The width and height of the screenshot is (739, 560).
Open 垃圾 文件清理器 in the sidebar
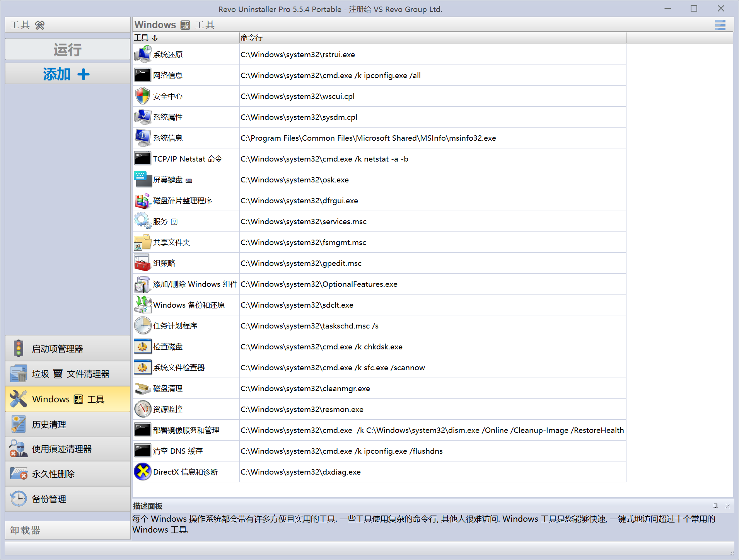(68, 374)
